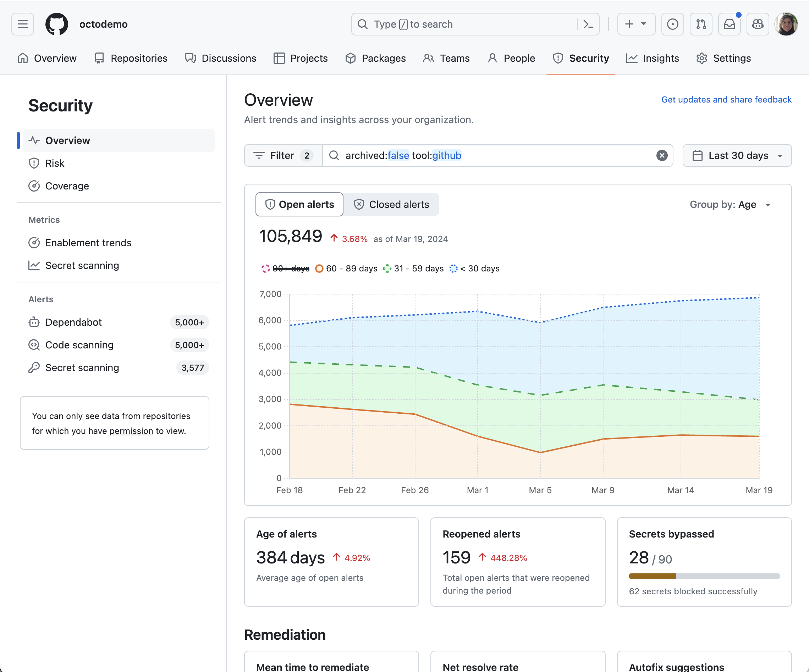Image resolution: width=809 pixels, height=672 pixels.
Task: Open the Discussions tab
Action: (x=220, y=58)
